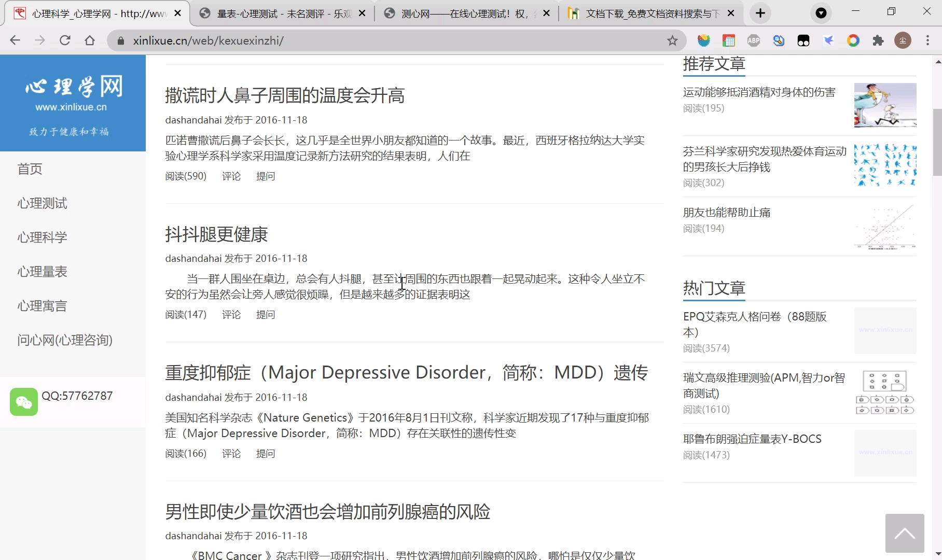Click the WeChat QQ contact icon
942x560 pixels.
tap(23, 402)
